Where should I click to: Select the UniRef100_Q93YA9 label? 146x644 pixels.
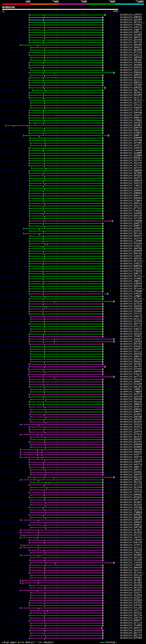(131, 40)
